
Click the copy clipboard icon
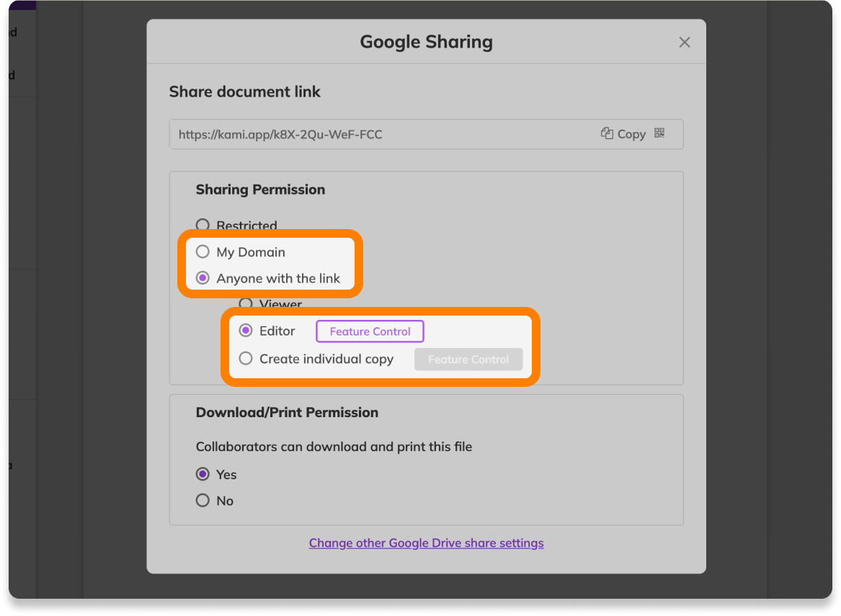tap(607, 133)
